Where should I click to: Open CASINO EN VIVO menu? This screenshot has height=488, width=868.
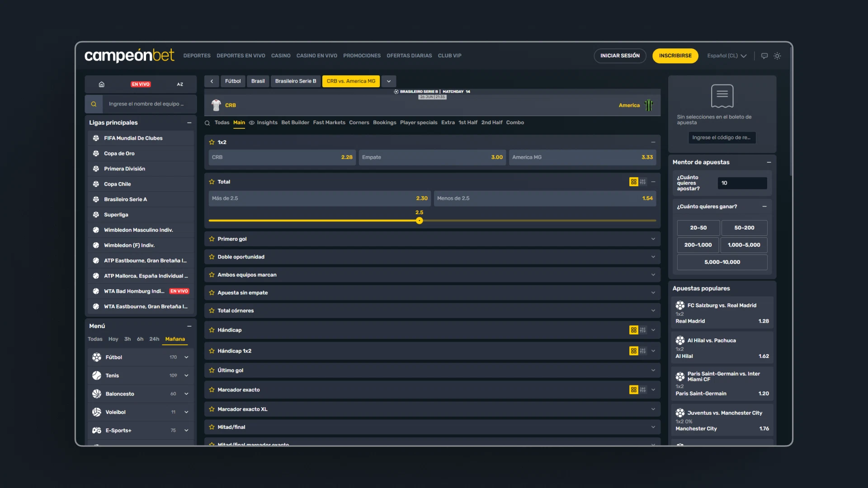[x=317, y=56]
